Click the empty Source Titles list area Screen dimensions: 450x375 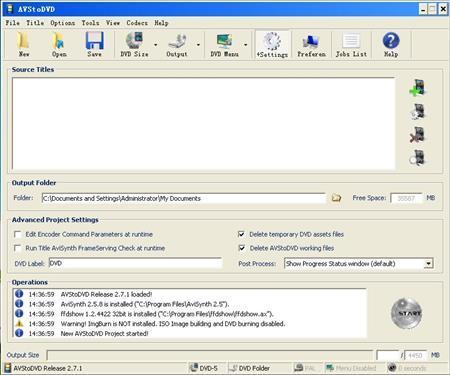[204, 124]
